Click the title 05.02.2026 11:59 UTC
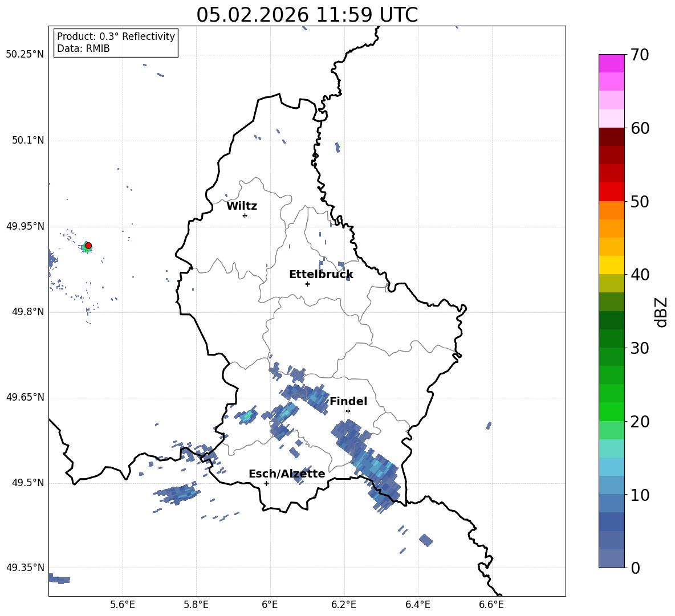This screenshot has height=616, width=675. (307, 15)
